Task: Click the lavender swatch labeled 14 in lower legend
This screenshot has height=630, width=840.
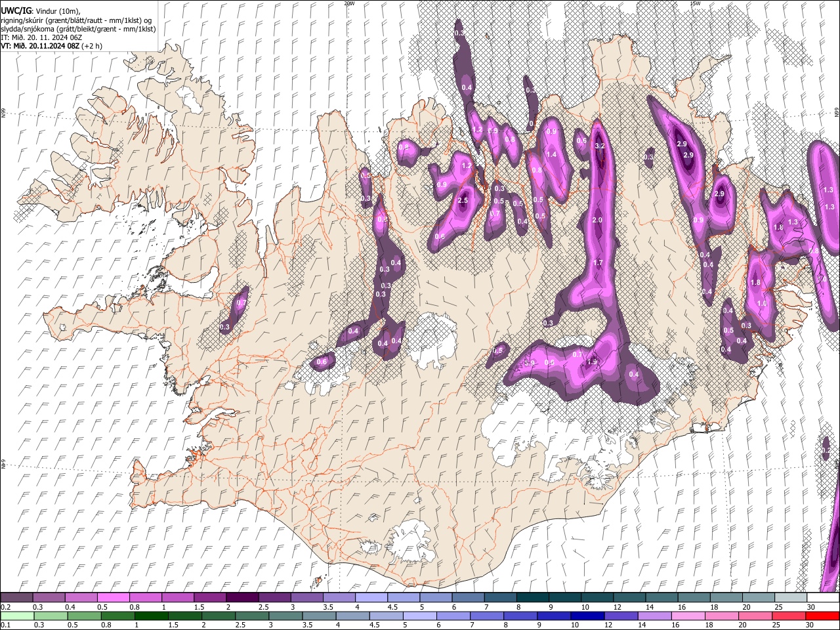Action: click(654, 616)
